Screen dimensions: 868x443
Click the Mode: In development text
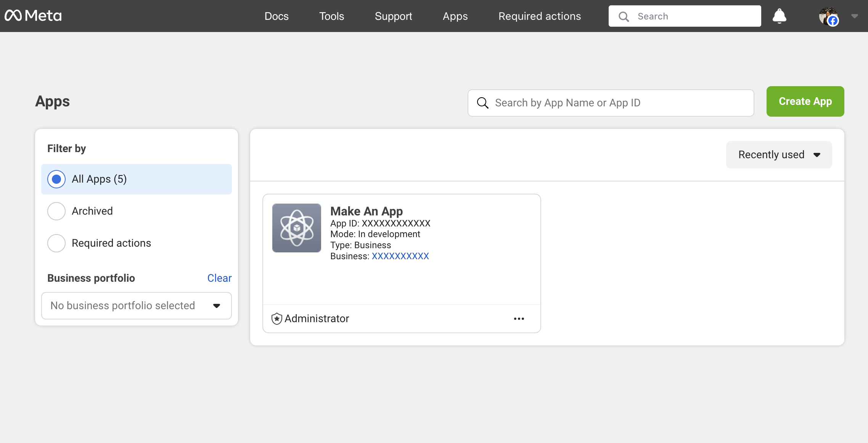(x=375, y=234)
